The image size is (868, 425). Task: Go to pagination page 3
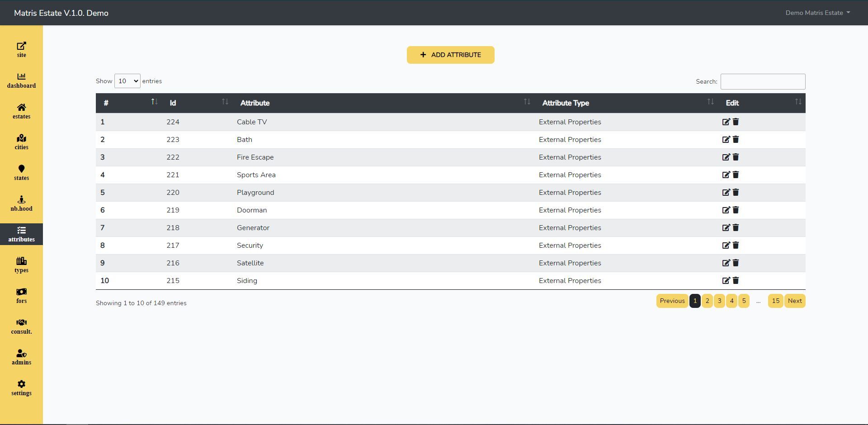click(x=719, y=301)
